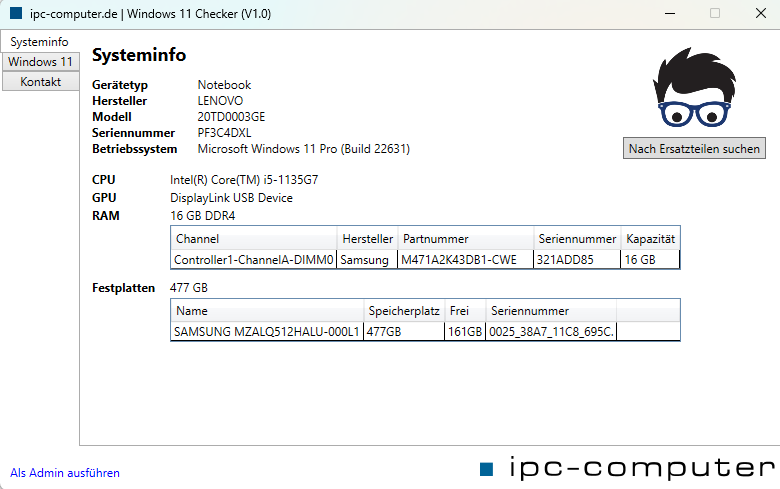Viewport: 780px width, 489px height.
Task: Click Nach Ersatzteilen suchen button
Action: click(694, 149)
